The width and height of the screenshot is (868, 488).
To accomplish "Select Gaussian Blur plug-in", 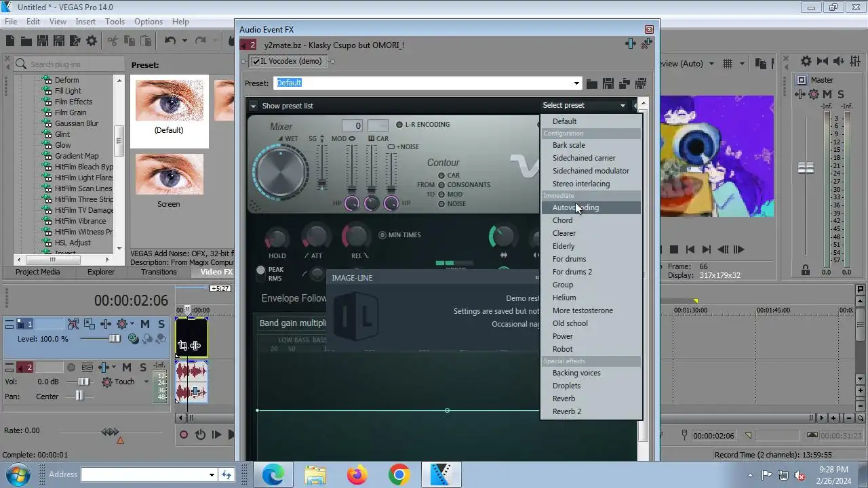I will (x=77, y=123).
